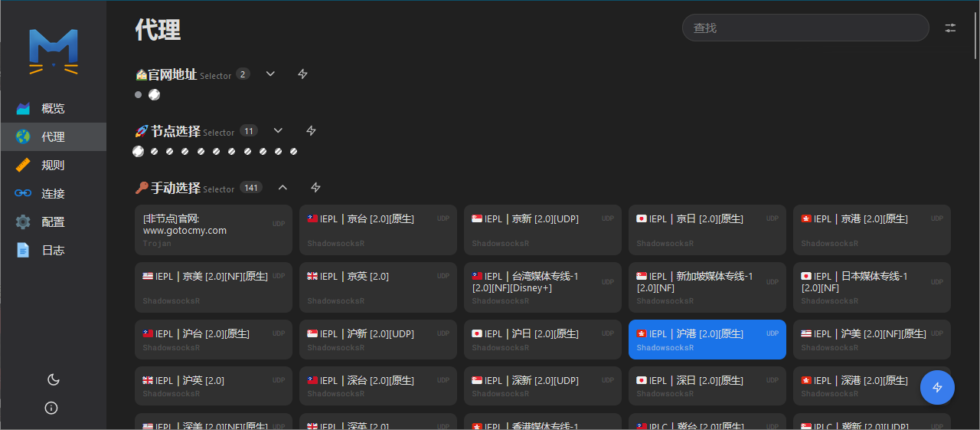The width and height of the screenshot is (980, 430).
Task: Select IEPL 深台 [2.0][原生] proxy
Action: [378, 386]
